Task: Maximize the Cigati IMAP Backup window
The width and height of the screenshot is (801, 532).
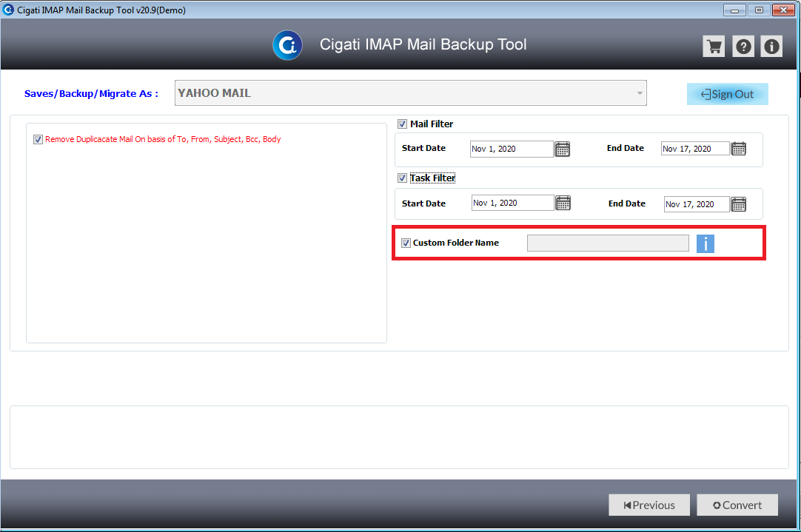Action: [759, 10]
